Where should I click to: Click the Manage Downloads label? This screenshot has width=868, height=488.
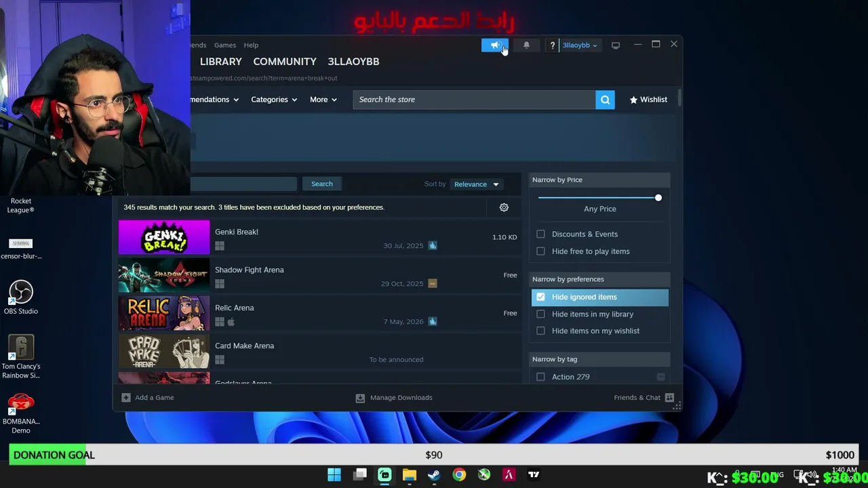tap(401, 398)
